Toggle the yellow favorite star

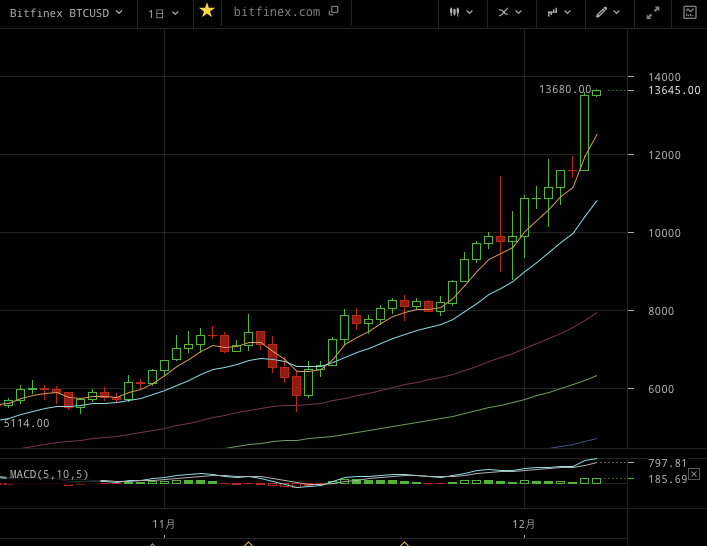pos(207,10)
